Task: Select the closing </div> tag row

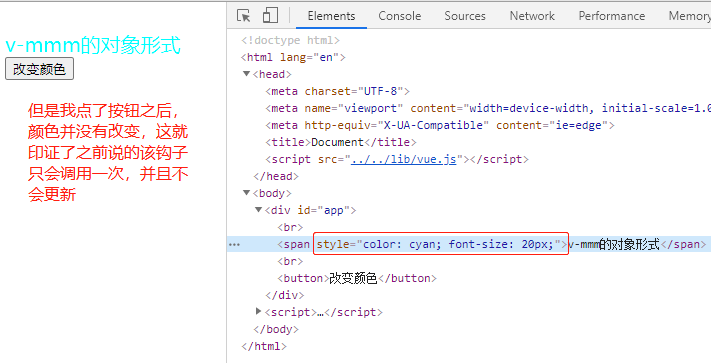Action: tap(284, 295)
